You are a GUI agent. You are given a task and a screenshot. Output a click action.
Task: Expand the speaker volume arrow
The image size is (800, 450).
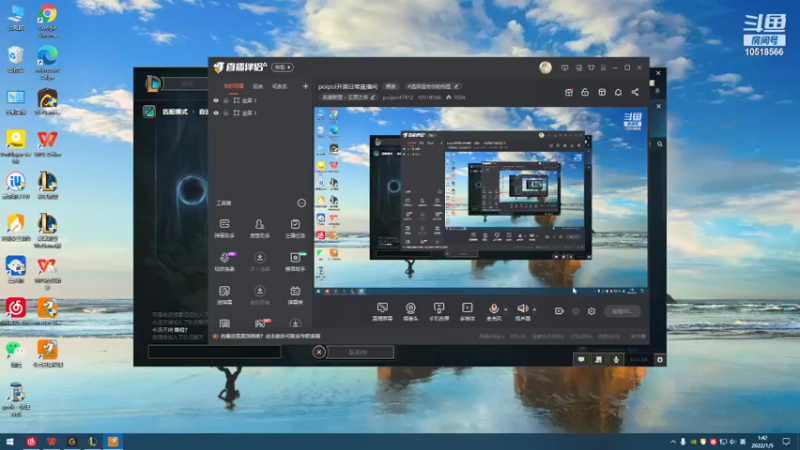534,309
